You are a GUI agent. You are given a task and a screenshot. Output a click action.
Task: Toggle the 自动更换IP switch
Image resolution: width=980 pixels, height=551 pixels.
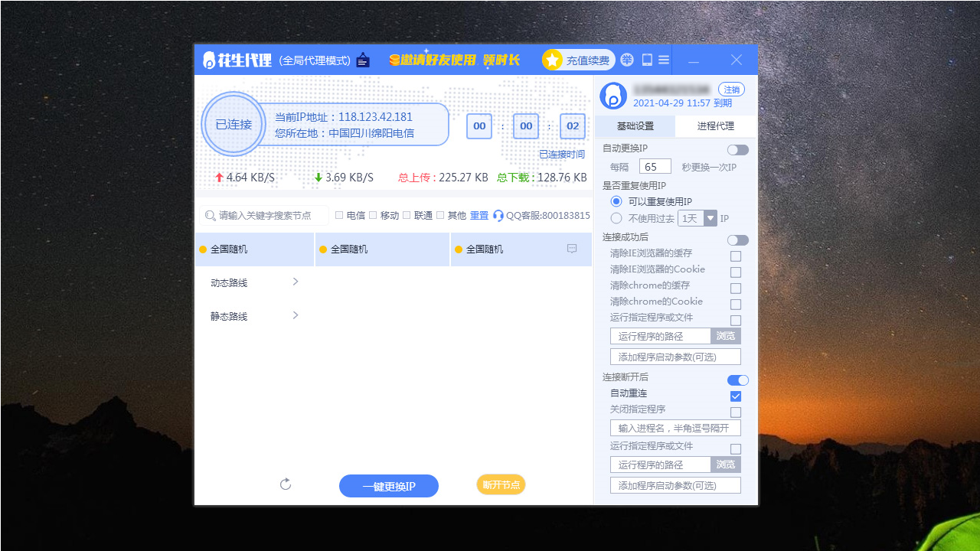click(x=737, y=150)
